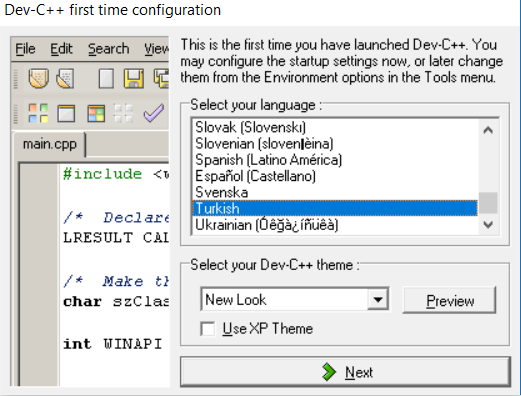Click the colored four-squares compile icon
Image resolution: width=521 pixels, height=396 pixels.
point(38,113)
